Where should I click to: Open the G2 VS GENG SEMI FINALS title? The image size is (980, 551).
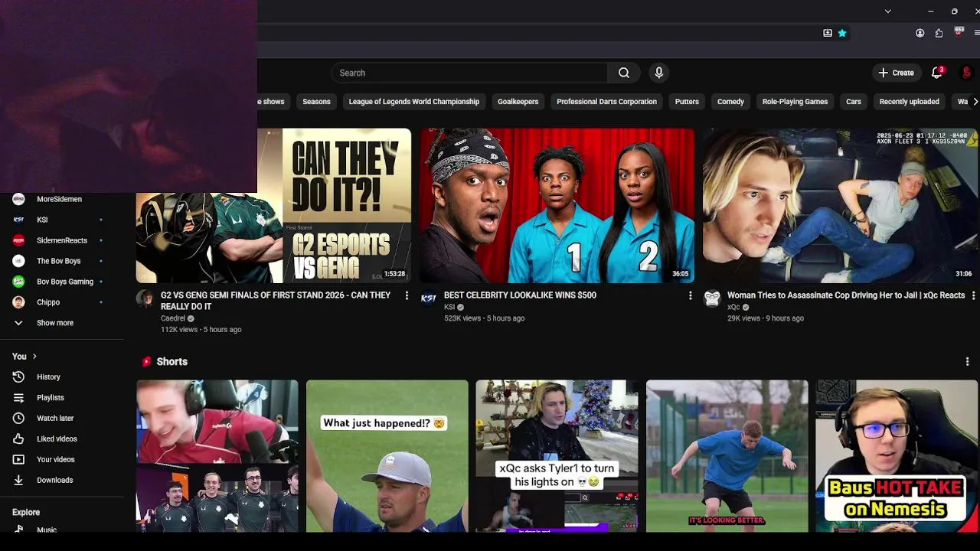point(276,301)
